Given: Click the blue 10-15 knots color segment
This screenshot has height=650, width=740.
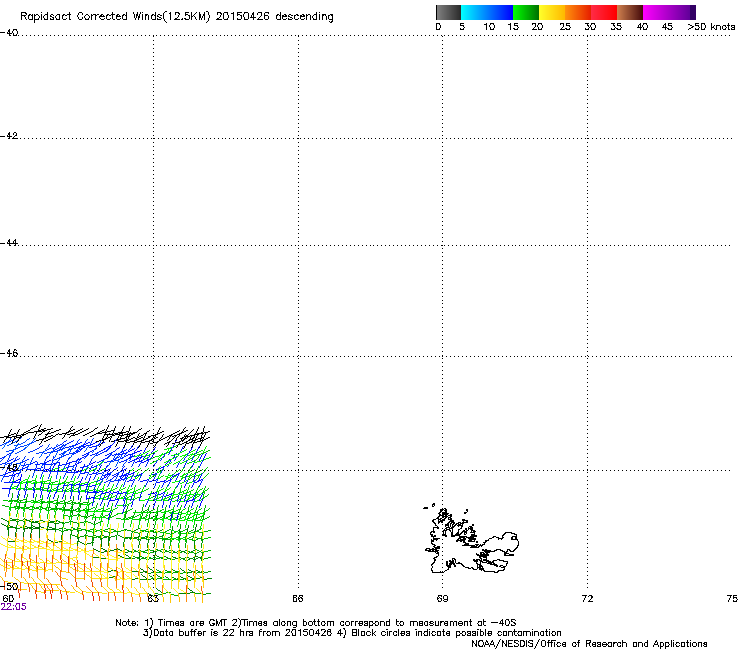Looking at the screenshot, I should [x=500, y=12].
